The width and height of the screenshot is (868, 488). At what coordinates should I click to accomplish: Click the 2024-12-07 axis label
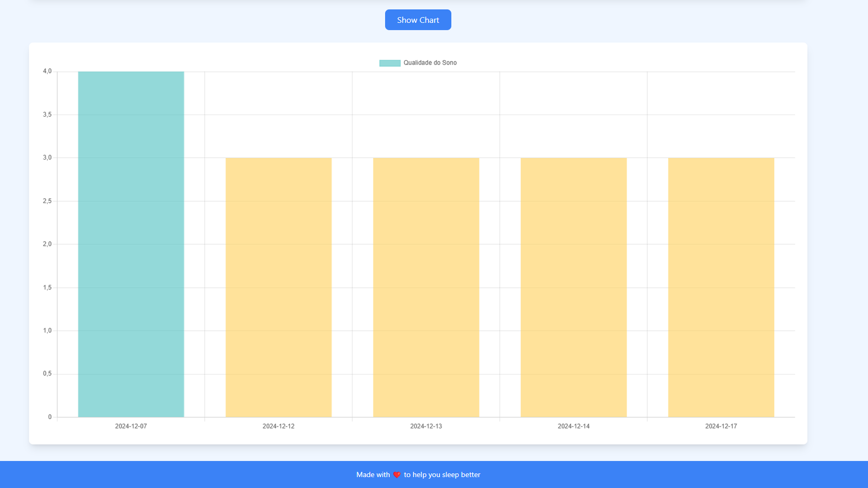[x=131, y=426]
